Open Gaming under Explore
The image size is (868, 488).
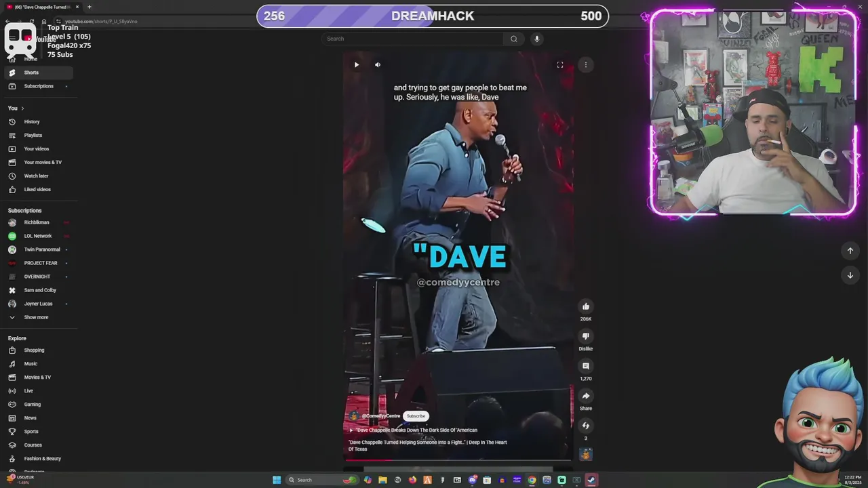pos(38,405)
